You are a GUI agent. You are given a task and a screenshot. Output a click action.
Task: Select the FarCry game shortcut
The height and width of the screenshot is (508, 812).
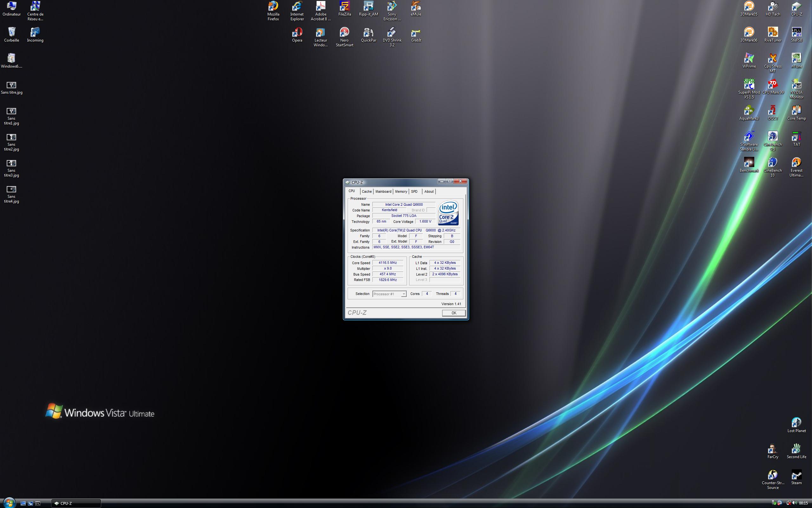pyautogui.click(x=773, y=451)
